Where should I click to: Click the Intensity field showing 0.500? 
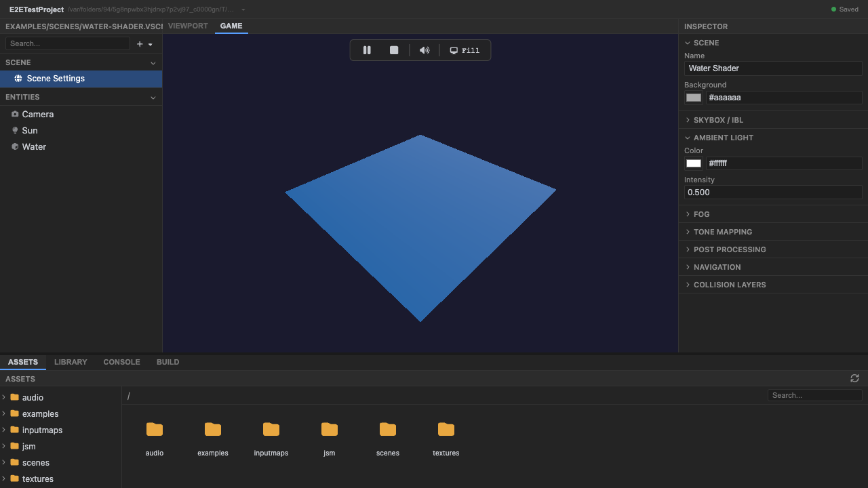(773, 192)
